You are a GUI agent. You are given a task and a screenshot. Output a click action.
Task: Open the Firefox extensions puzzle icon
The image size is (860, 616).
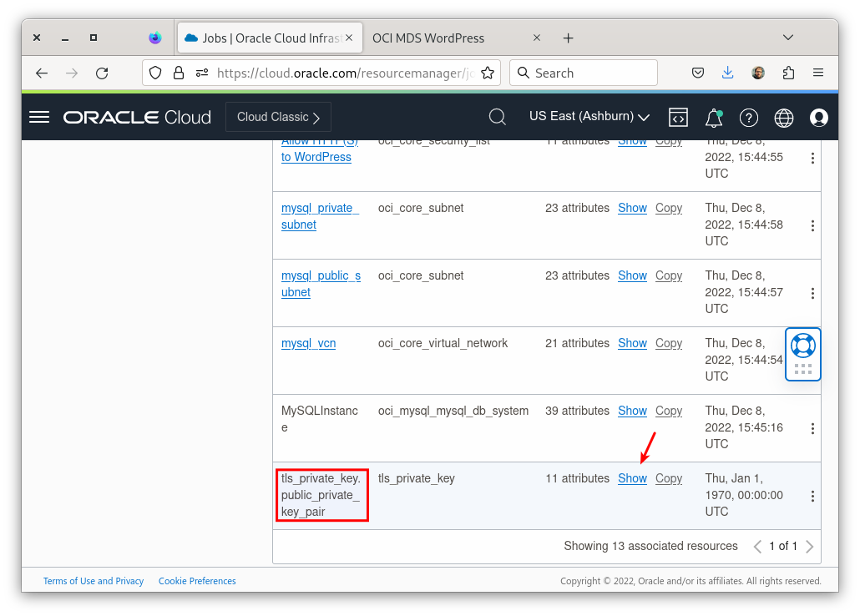pyautogui.click(x=788, y=73)
